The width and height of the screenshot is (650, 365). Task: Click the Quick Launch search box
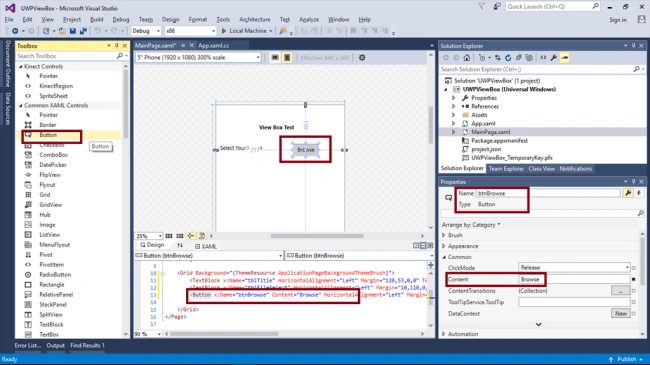tap(553, 6)
